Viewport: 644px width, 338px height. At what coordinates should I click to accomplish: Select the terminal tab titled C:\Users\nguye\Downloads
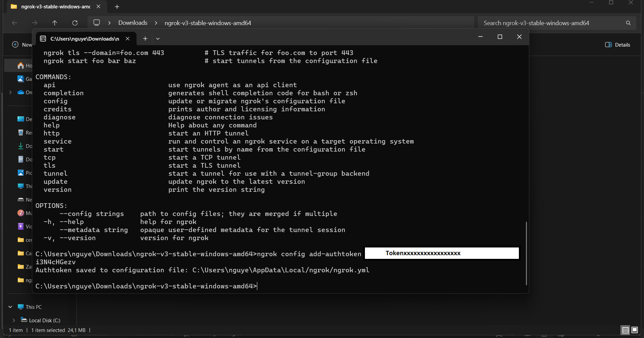pos(85,39)
